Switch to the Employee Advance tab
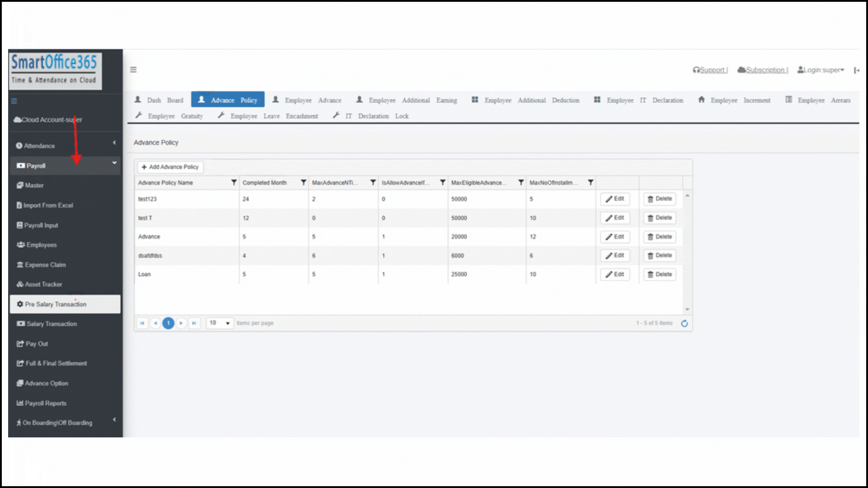 tap(307, 100)
